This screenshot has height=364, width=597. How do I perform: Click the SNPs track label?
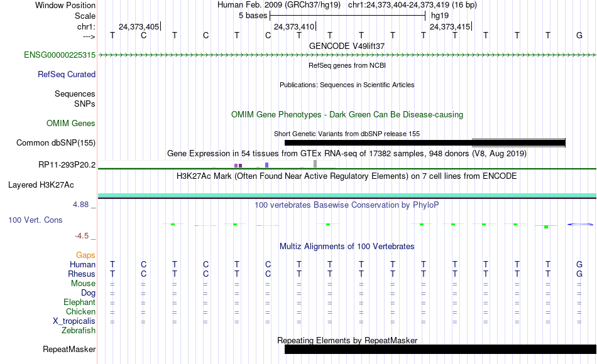85,104
